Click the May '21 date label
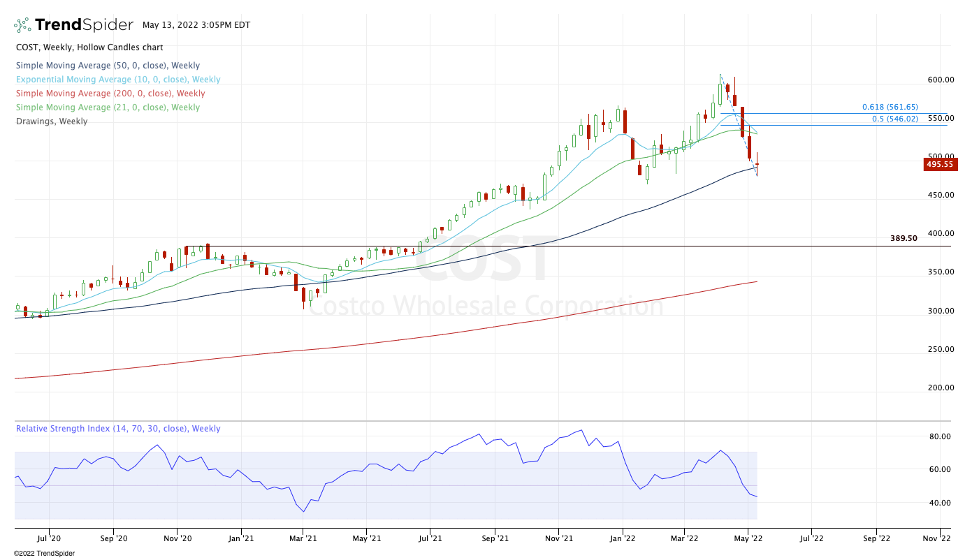The width and height of the screenshot is (972, 560). 367,539
